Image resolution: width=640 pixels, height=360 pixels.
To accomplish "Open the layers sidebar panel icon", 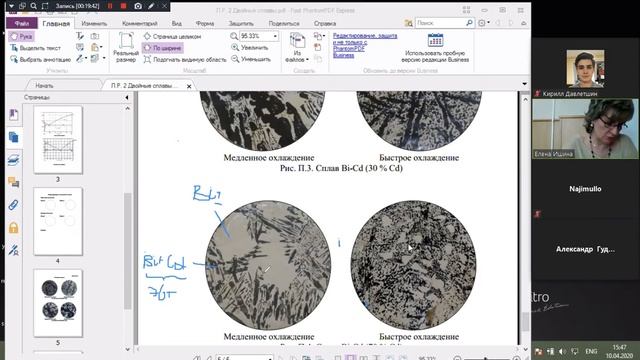I will (13, 160).
